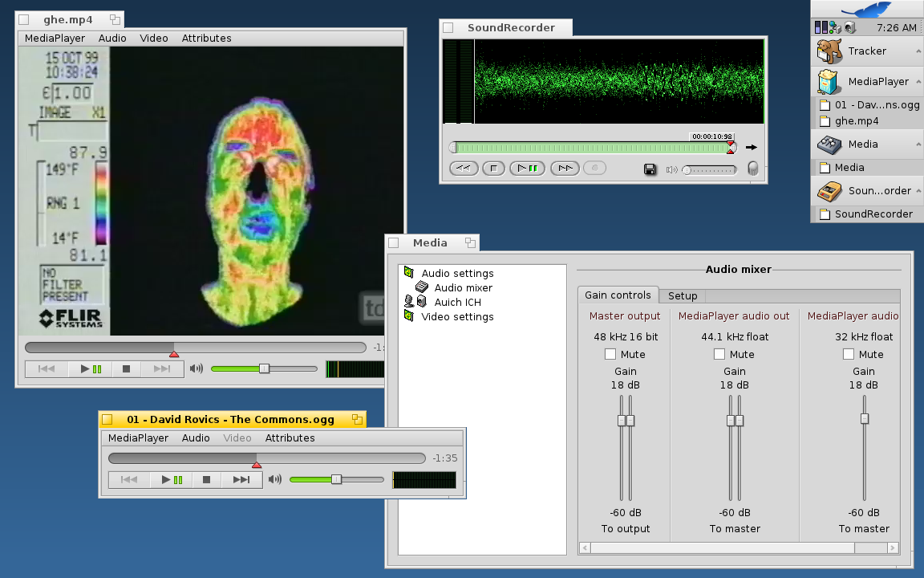Collapse the MediaPlayer group in Deskbar

pyautogui.click(x=918, y=82)
